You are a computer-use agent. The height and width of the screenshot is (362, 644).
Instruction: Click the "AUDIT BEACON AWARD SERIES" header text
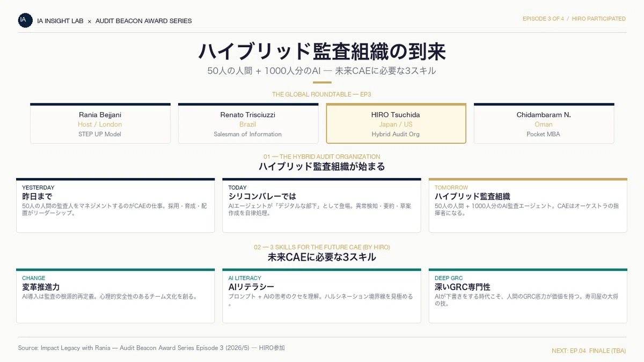(x=144, y=21)
